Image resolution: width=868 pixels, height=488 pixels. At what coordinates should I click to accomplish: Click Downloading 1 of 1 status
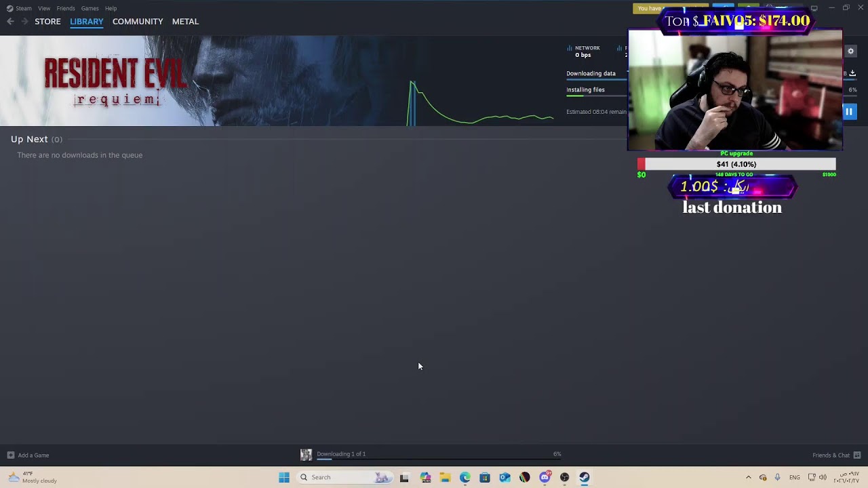coord(341,454)
